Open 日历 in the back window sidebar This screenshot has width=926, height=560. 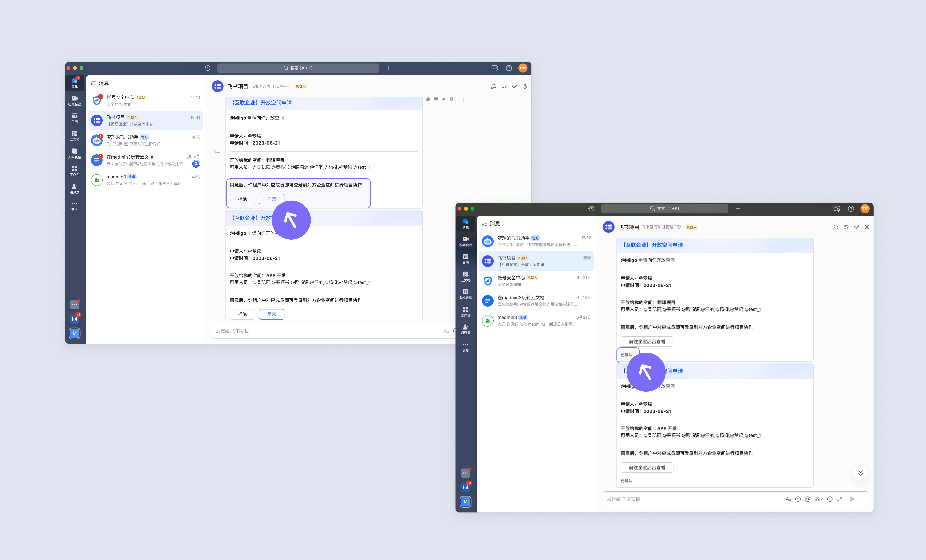pos(74,118)
